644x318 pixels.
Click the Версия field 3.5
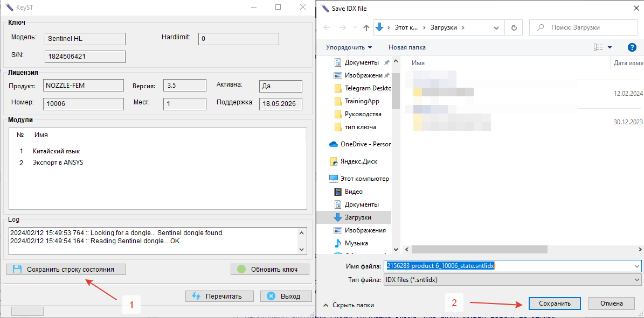pyautogui.click(x=184, y=86)
